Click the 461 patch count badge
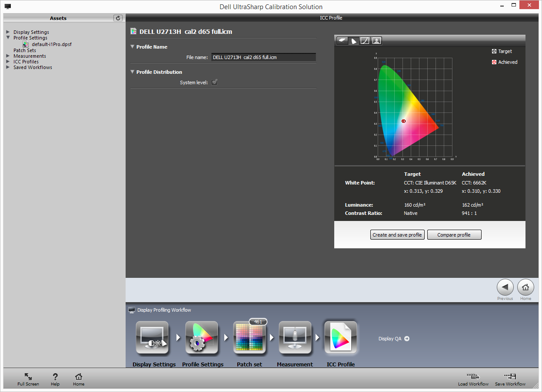This screenshot has height=392, width=542. [258, 322]
